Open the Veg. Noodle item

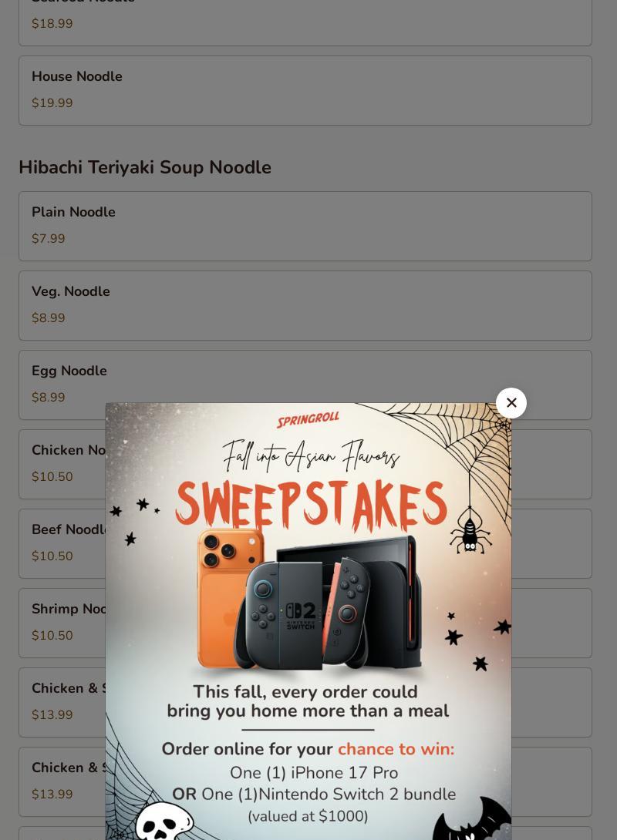(x=305, y=305)
